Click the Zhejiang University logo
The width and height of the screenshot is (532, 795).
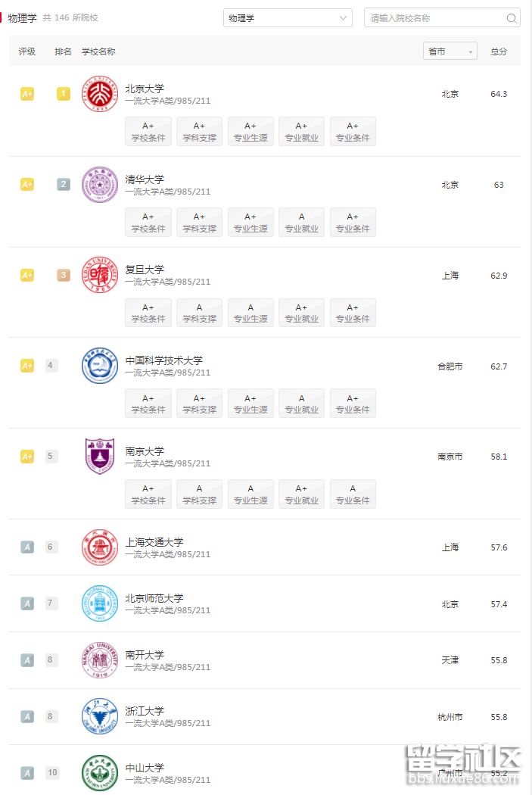(x=99, y=715)
